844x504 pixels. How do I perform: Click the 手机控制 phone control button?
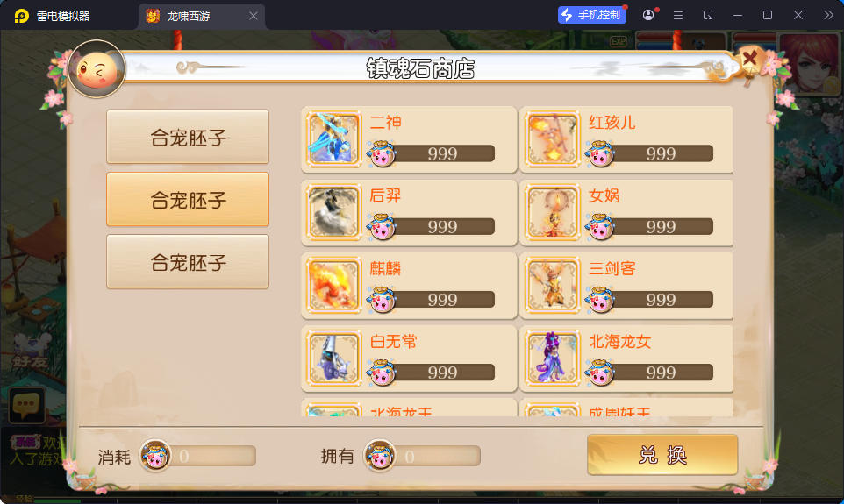pos(591,15)
